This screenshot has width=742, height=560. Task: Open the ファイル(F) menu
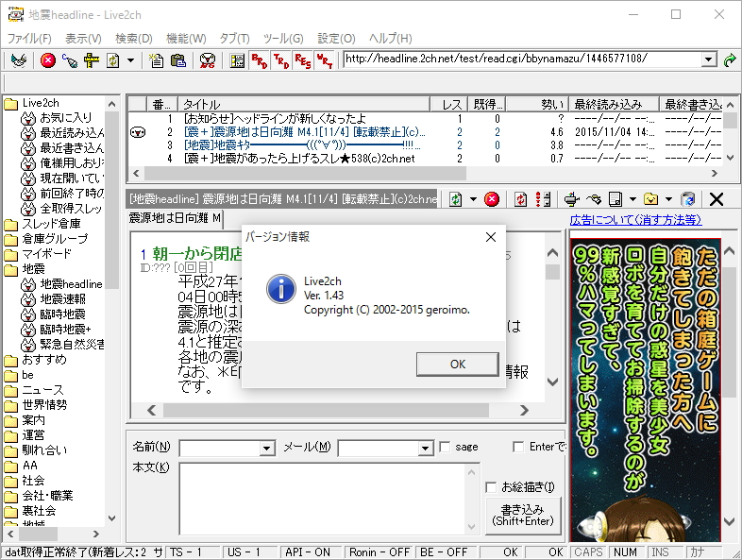click(x=29, y=39)
